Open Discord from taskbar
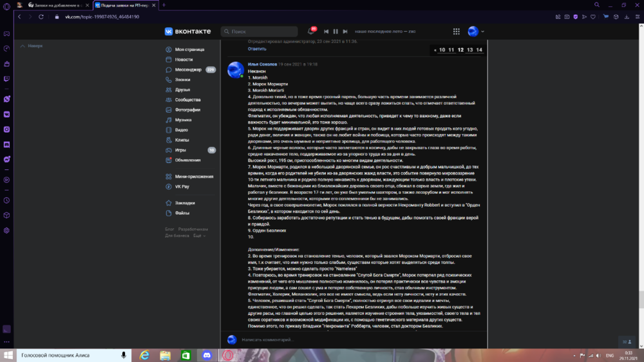 [207, 355]
